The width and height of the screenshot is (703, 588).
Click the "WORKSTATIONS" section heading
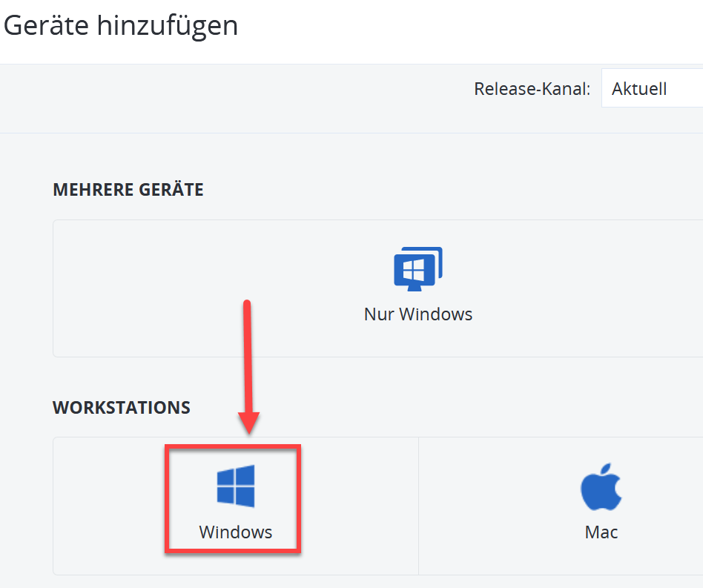point(122,407)
